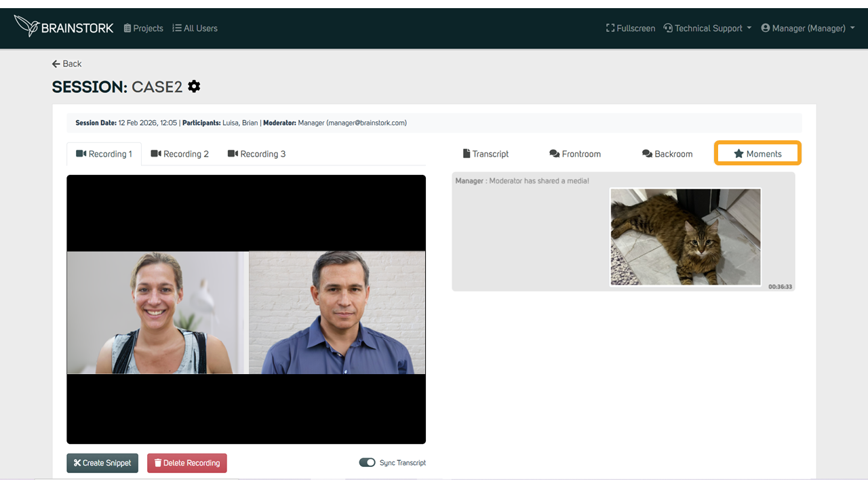Show the Frontroom chat tab

[x=575, y=154]
